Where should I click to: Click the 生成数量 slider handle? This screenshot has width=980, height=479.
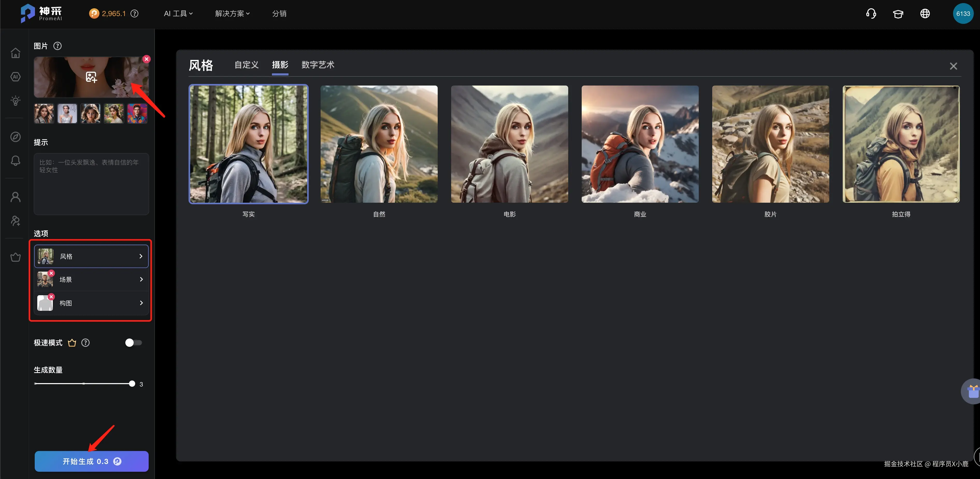[132, 383]
